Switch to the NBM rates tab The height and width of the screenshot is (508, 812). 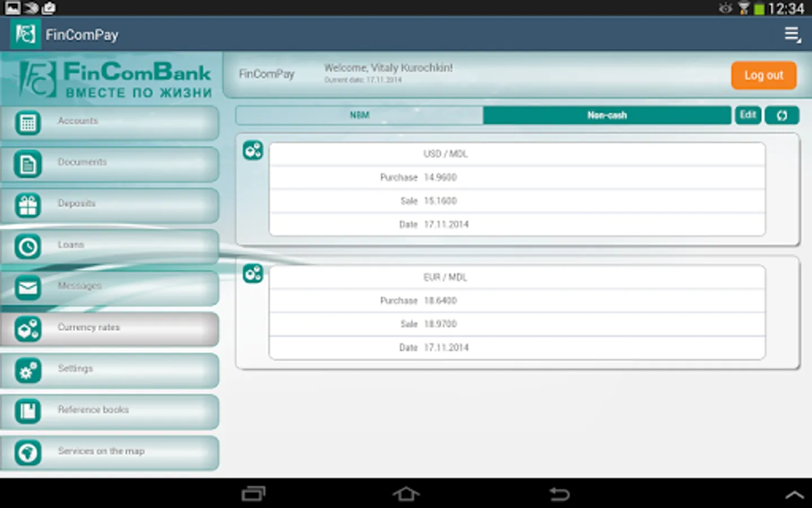359,115
